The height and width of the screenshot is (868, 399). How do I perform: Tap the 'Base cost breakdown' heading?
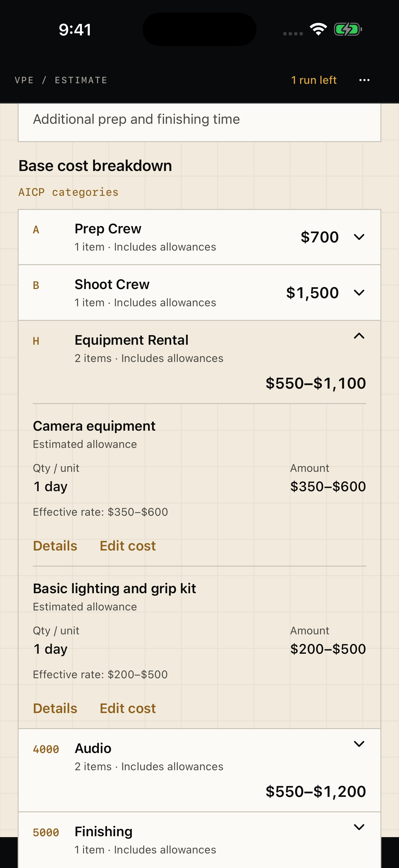click(x=95, y=166)
